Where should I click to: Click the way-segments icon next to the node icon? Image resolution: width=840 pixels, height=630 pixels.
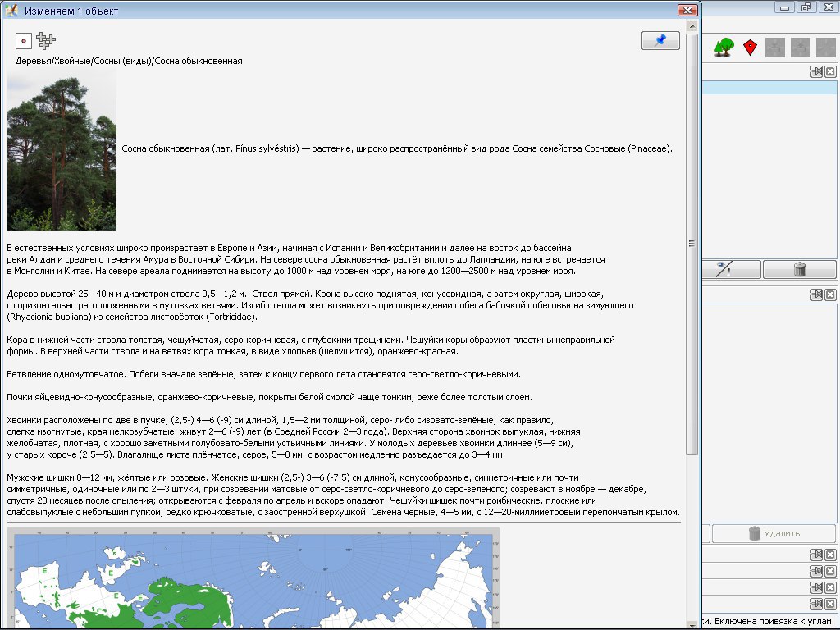[46, 41]
